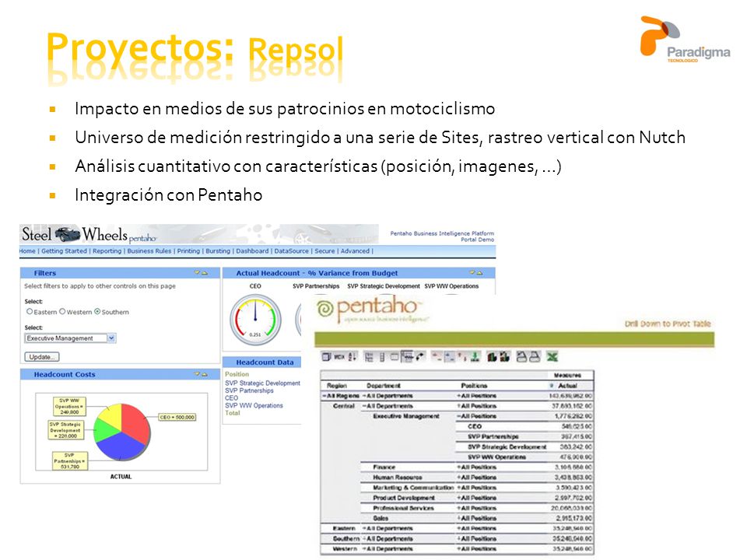Click SVP WW Operations in Headcount Data
This screenshot has height=560, width=747.
[254, 405]
